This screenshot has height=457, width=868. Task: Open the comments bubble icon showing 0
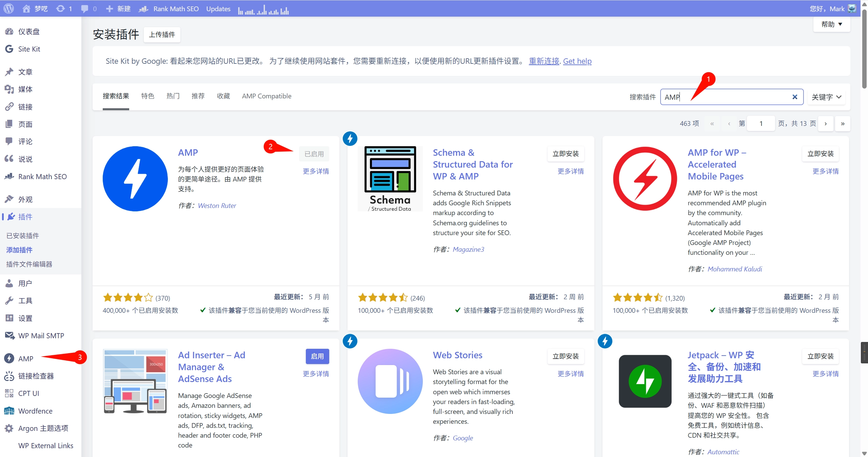click(x=89, y=8)
